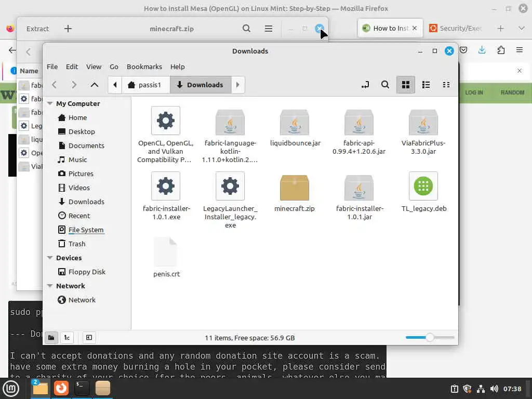This screenshot has height=399, width=532.
Task: Show places in the sidebar
Action: [x=51, y=338]
